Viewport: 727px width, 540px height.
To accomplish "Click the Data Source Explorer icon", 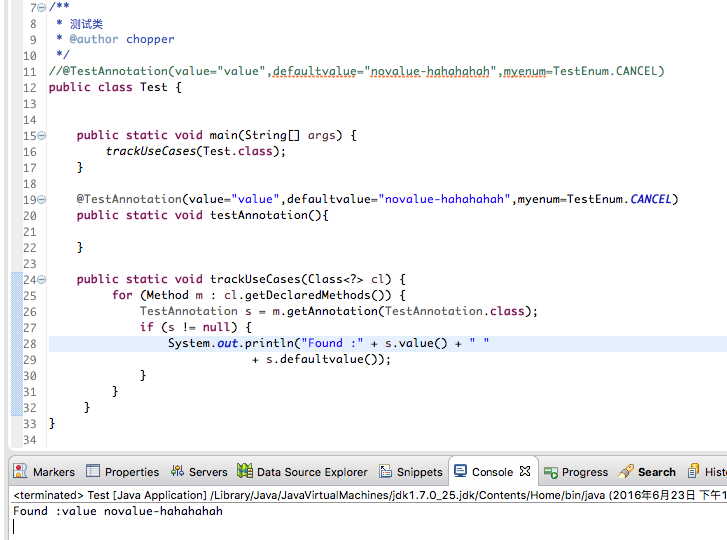I will 245,471.
